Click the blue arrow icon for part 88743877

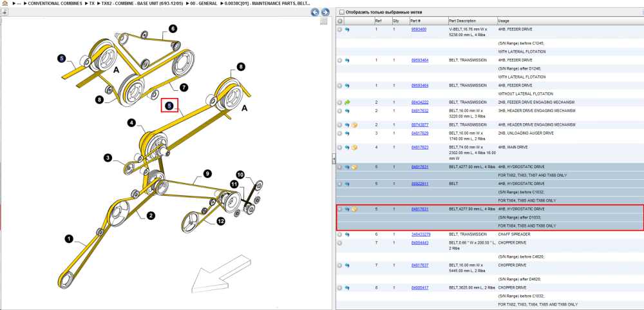pos(347,124)
